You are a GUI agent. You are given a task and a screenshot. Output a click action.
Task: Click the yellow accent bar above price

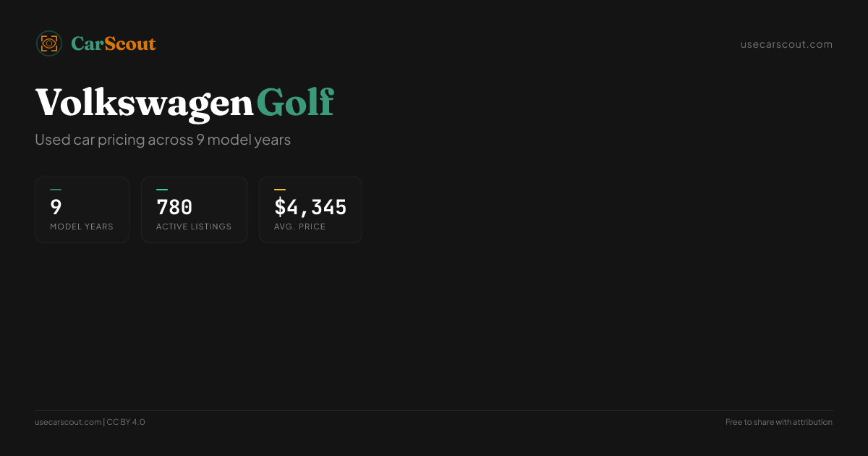(x=280, y=190)
